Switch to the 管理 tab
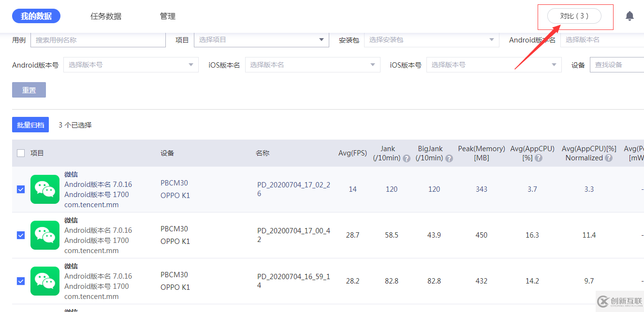The height and width of the screenshot is (312, 644). pos(167,15)
